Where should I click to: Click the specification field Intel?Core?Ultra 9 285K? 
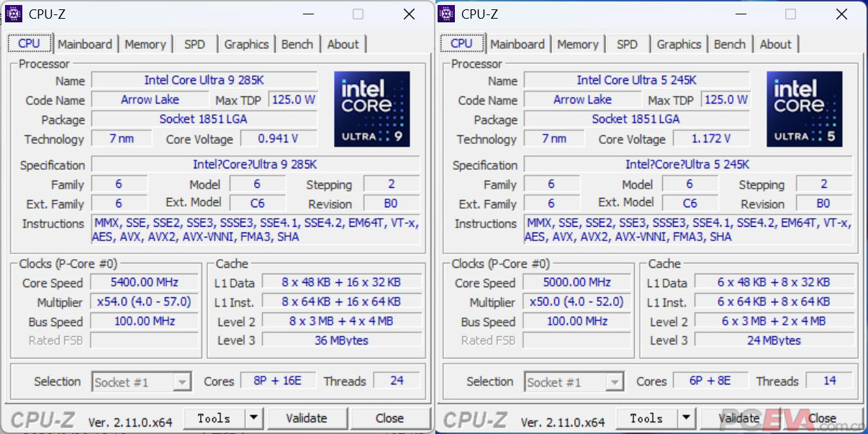coord(256,164)
